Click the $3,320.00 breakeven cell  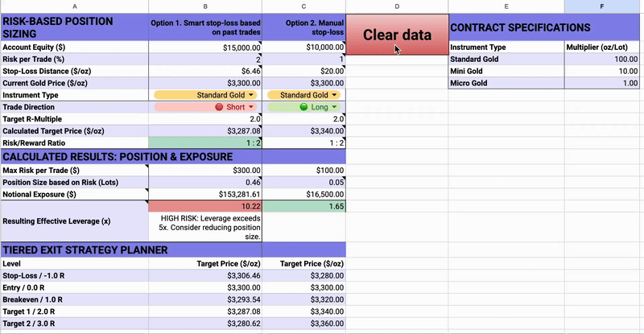point(303,299)
